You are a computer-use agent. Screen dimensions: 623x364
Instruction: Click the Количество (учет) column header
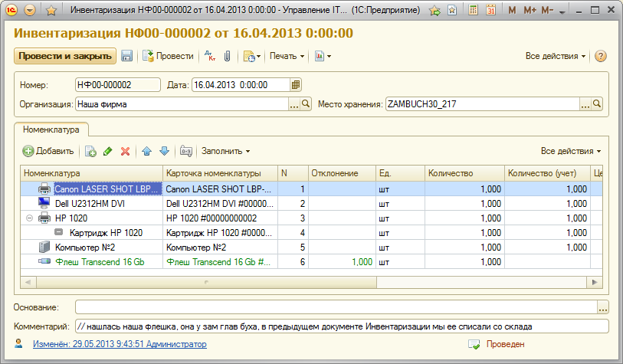(547, 173)
